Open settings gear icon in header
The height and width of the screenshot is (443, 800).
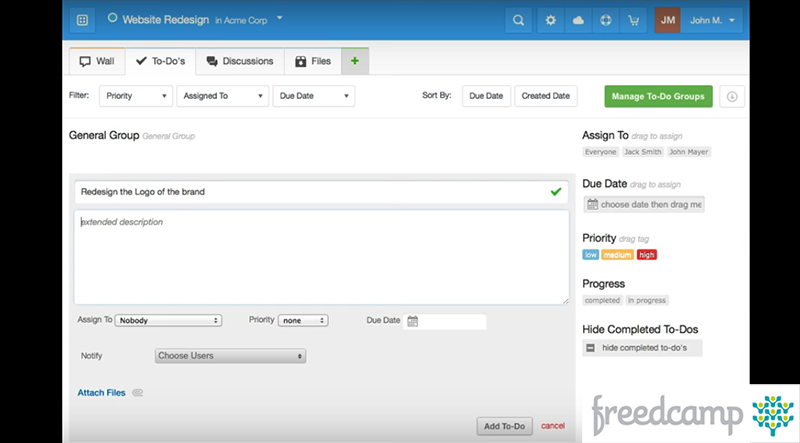coord(548,19)
